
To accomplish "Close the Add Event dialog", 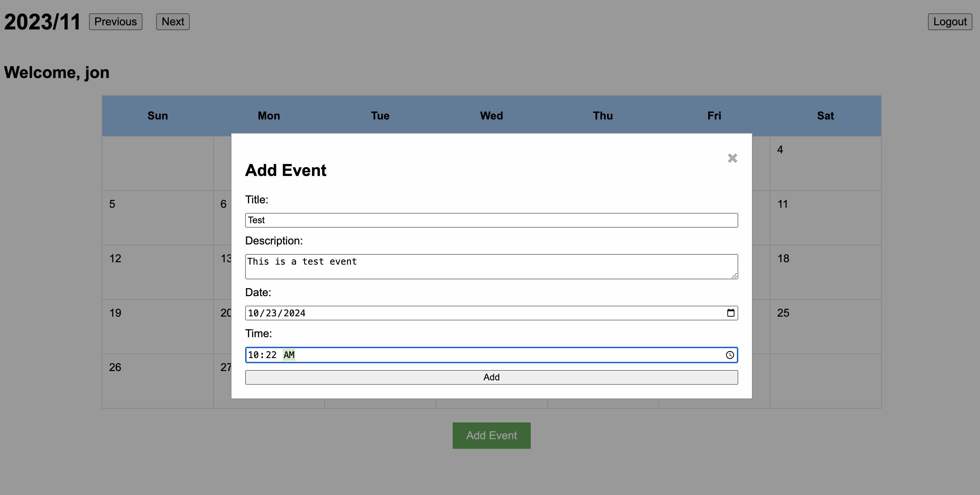I will click(732, 158).
